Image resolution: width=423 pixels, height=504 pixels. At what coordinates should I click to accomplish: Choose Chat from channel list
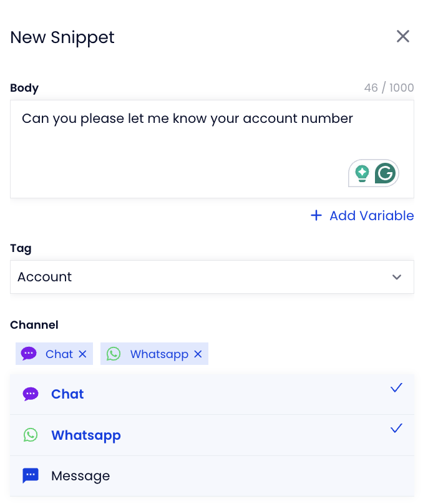coord(212,394)
